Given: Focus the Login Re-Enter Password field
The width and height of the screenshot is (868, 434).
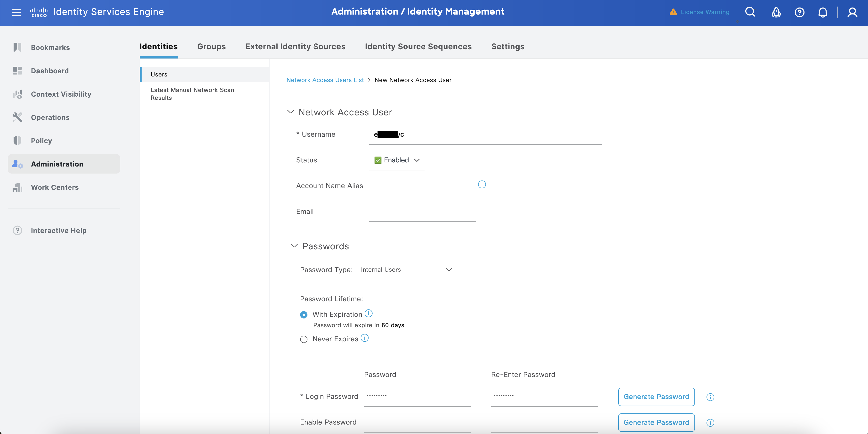Looking at the screenshot, I should click(545, 397).
